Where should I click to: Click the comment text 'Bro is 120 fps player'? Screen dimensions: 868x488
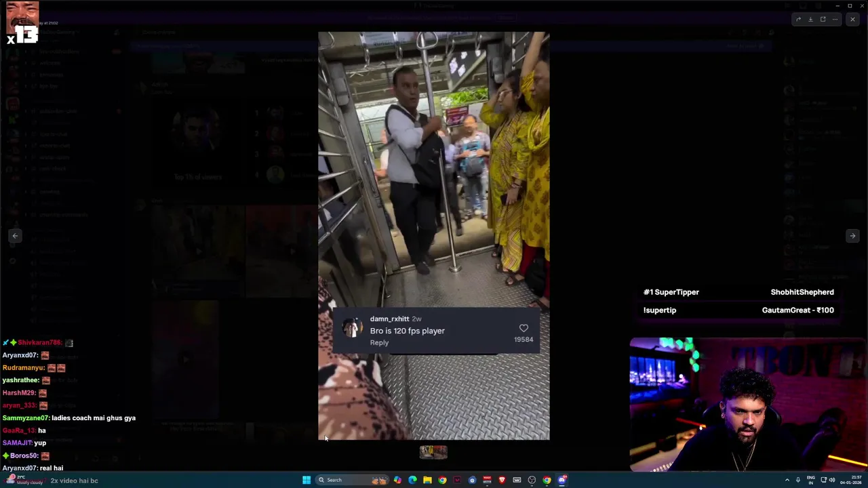[407, 331]
